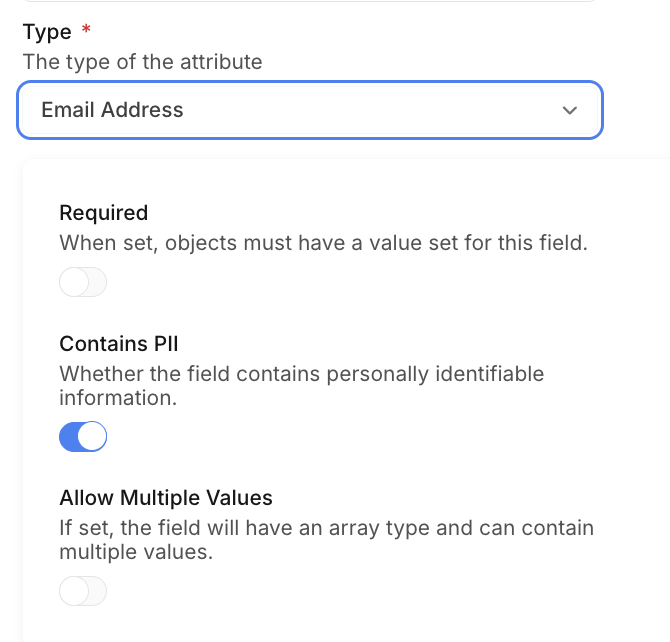Screen dimensions: 670x642
Task: Click the Required option heading
Action: click(103, 212)
